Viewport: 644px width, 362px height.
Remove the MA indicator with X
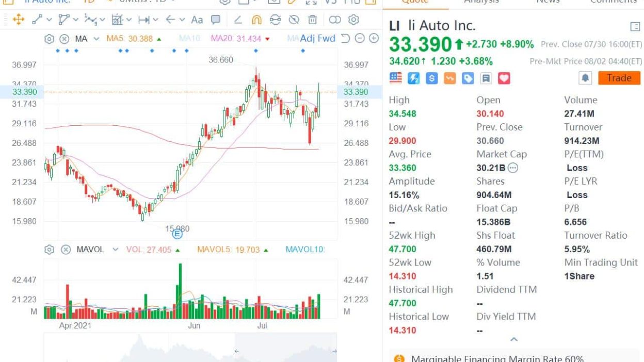[64, 39]
